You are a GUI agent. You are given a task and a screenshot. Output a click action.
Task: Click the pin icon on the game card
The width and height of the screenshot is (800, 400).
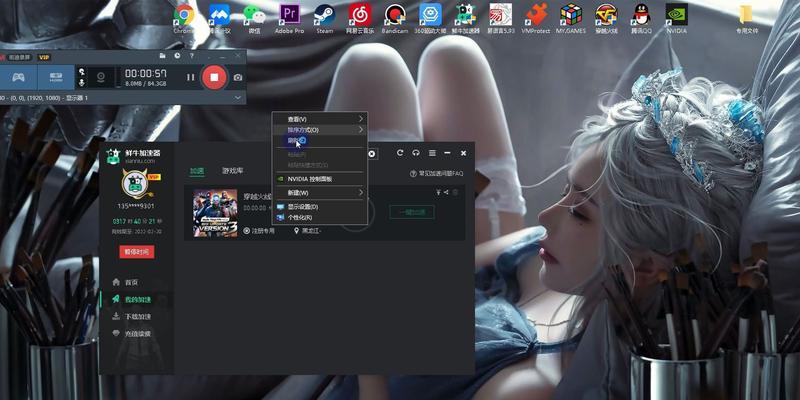coord(438,192)
